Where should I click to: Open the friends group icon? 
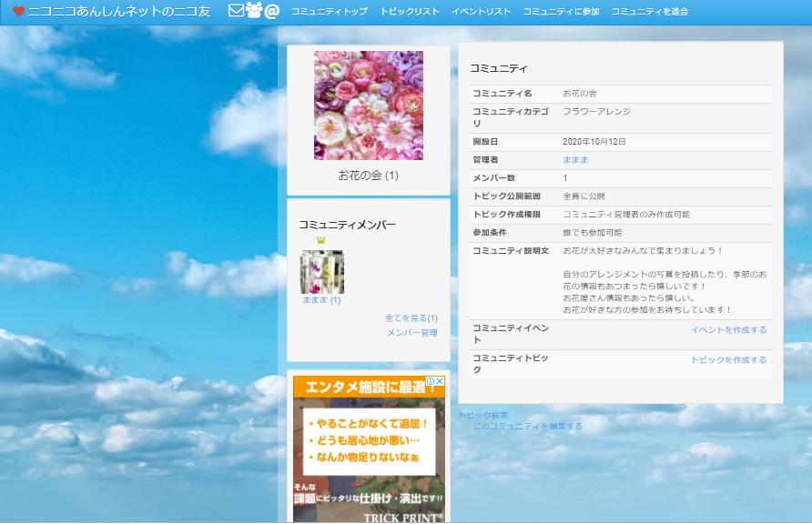pos(254,10)
